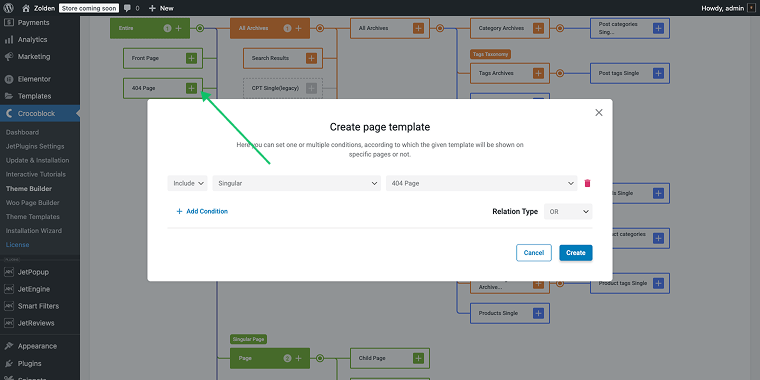
Task: Add template on white All Archives box
Action: click(x=418, y=29)
